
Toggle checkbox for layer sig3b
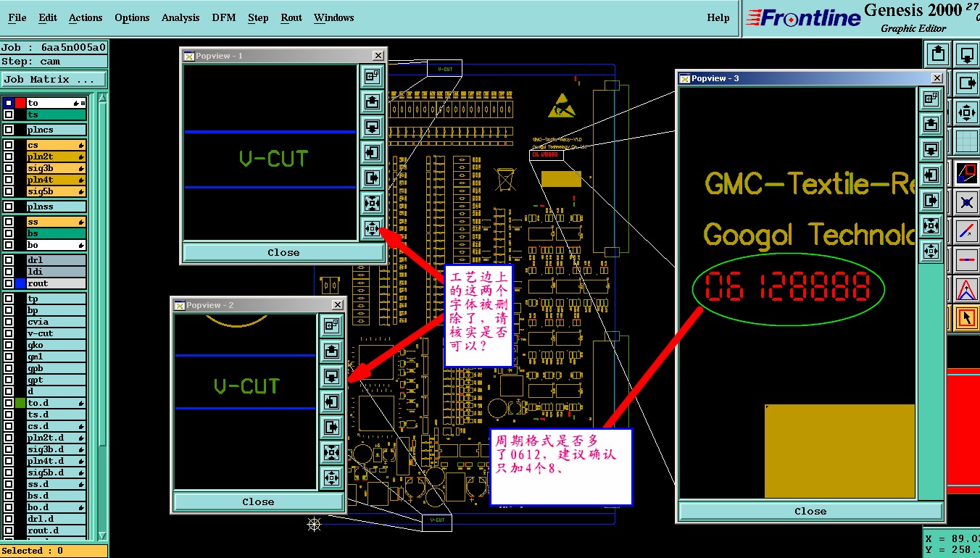coord(9,168)
